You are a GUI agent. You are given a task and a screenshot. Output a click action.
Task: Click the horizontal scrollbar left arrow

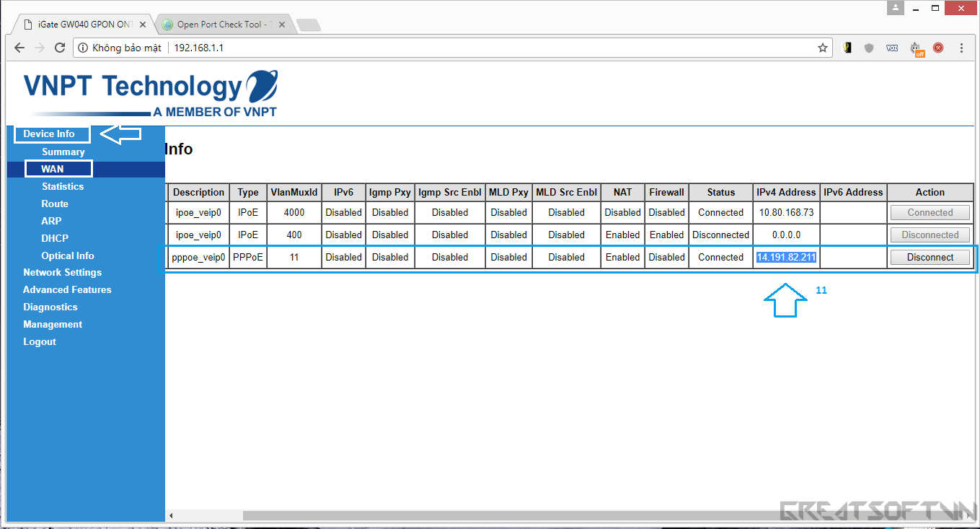coord(170,515)
